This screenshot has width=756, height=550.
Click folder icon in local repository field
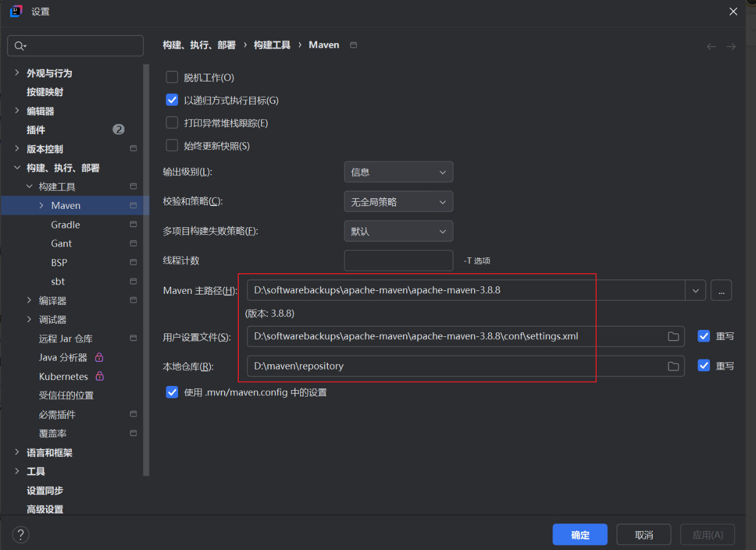(673, 366)
